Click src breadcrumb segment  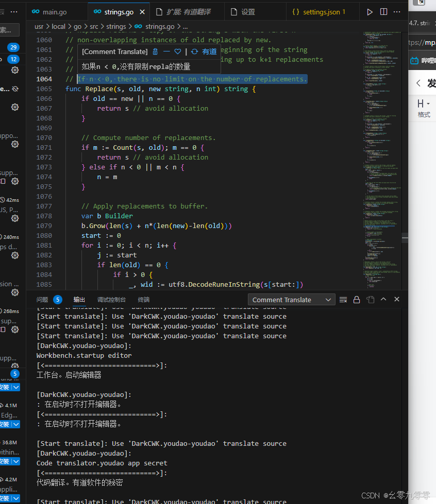pos(94,26)
